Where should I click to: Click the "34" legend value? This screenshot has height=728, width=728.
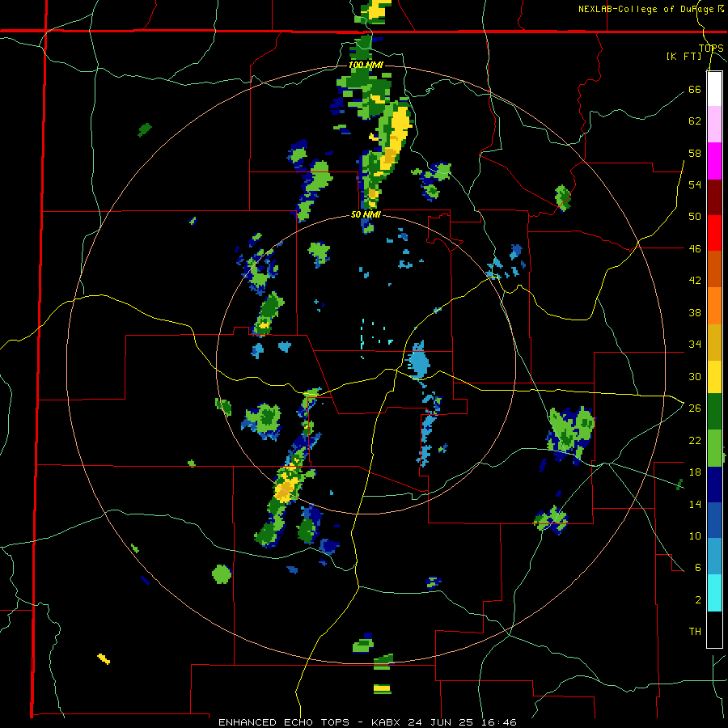[695, 345]
